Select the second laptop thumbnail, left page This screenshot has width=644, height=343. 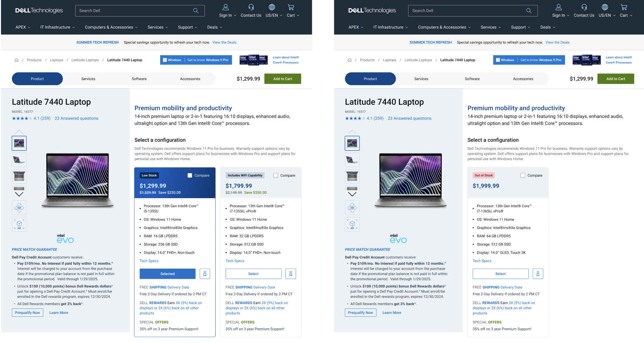[19, 160]
